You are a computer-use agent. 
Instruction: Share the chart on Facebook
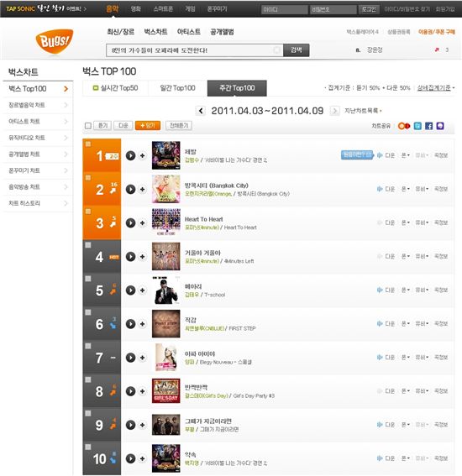(x=428, y=126)
